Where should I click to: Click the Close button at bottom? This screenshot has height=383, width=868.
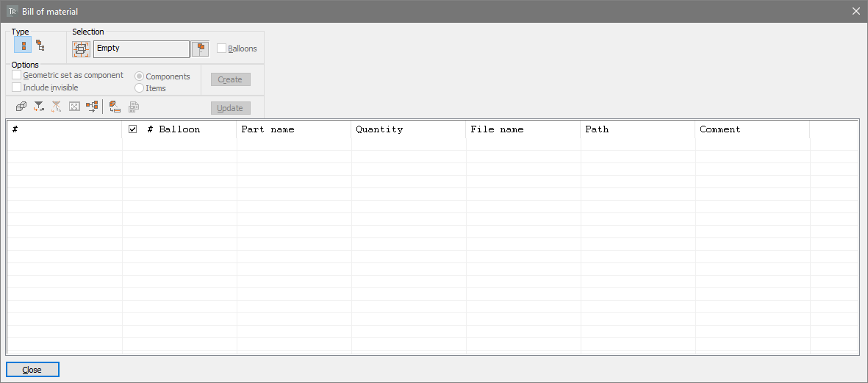tap(32, 370)
